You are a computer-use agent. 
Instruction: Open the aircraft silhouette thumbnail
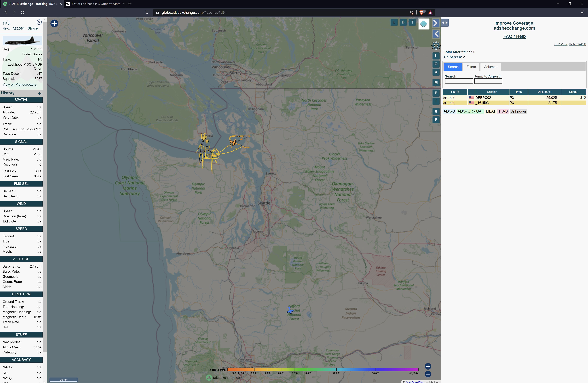pyautogui.click(x=22, y=41)
